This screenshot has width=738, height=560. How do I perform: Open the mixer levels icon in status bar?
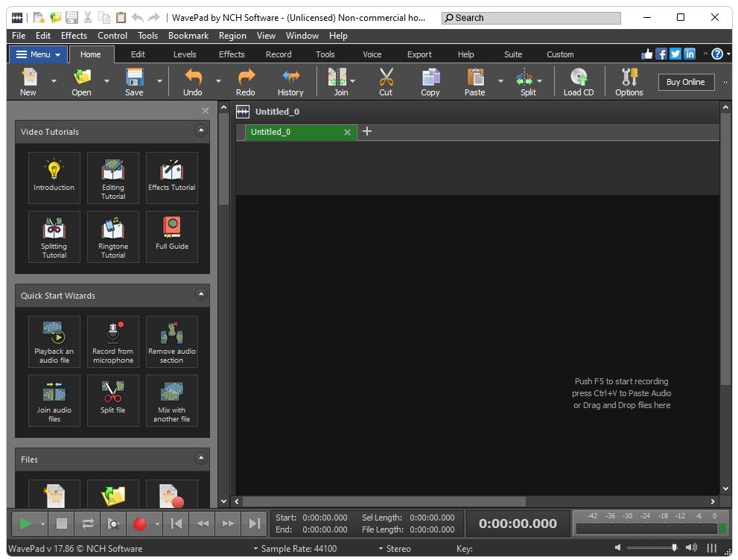712,548
